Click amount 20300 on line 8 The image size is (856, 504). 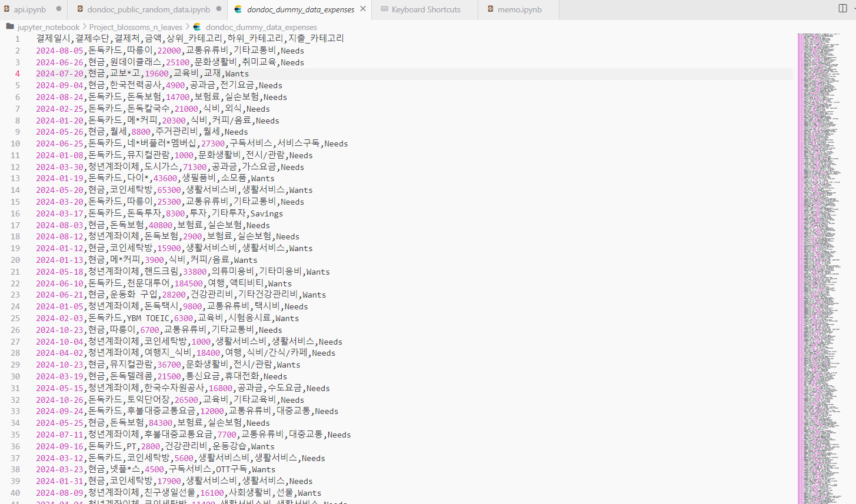(x=174, y=121)
